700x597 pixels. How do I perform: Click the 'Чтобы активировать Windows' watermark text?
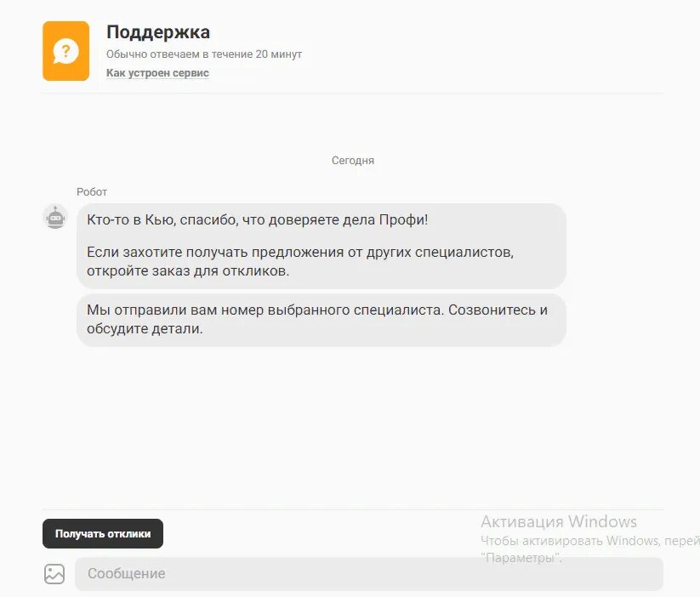tap(590, 541)
